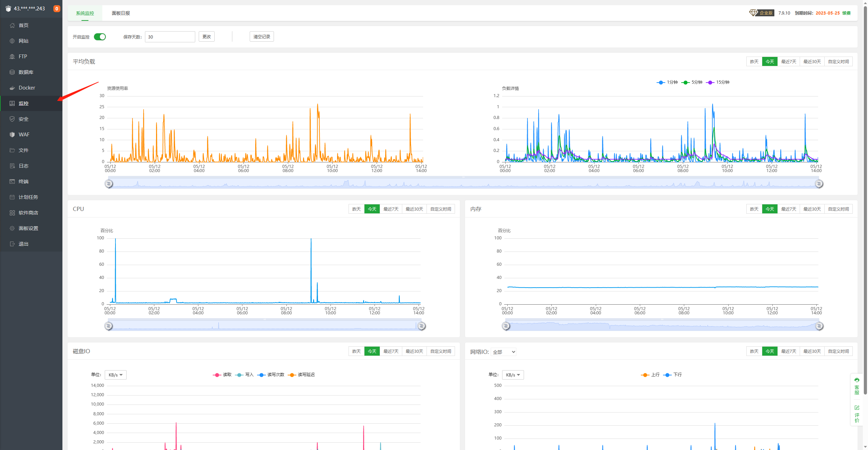
Task: Select the monitoring (监控) chart icon
Action: pyautogui.click(x=12, y=103)
